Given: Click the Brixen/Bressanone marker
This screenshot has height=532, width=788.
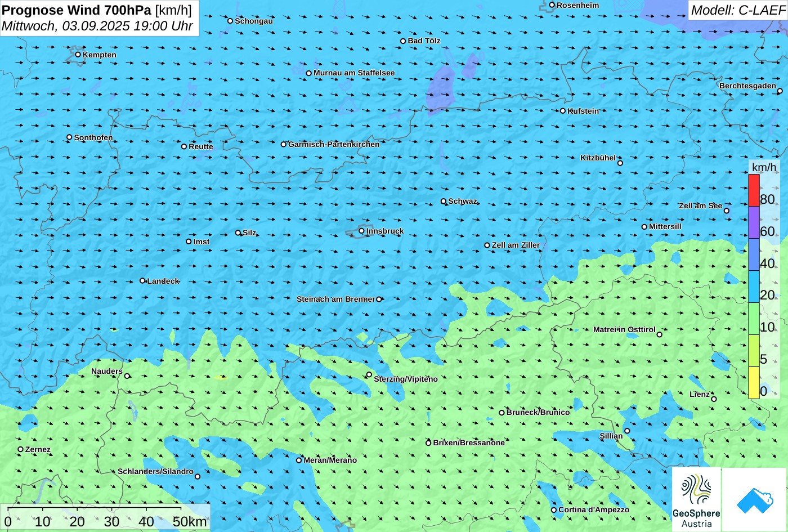Looking at the screenshot, I should [x=428, y=443].
